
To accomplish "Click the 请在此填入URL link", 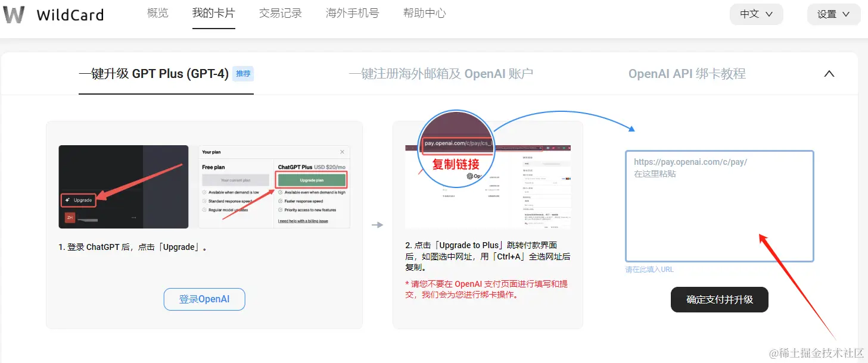I will pos(649,269).
